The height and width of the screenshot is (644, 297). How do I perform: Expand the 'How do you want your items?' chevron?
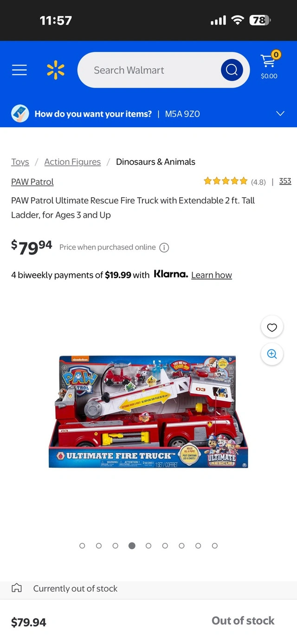pyautogui.click(x=280, y=114)
